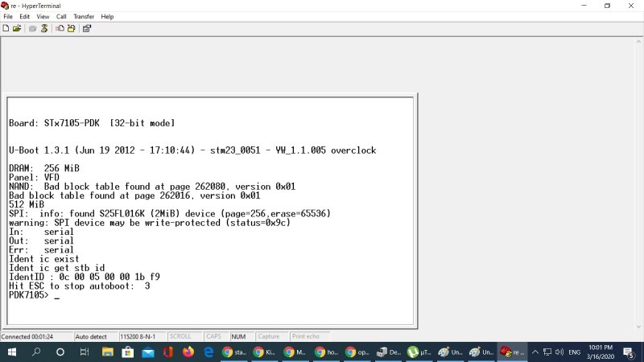
Task: Open the Transfer menu
Action: [84, 16]
